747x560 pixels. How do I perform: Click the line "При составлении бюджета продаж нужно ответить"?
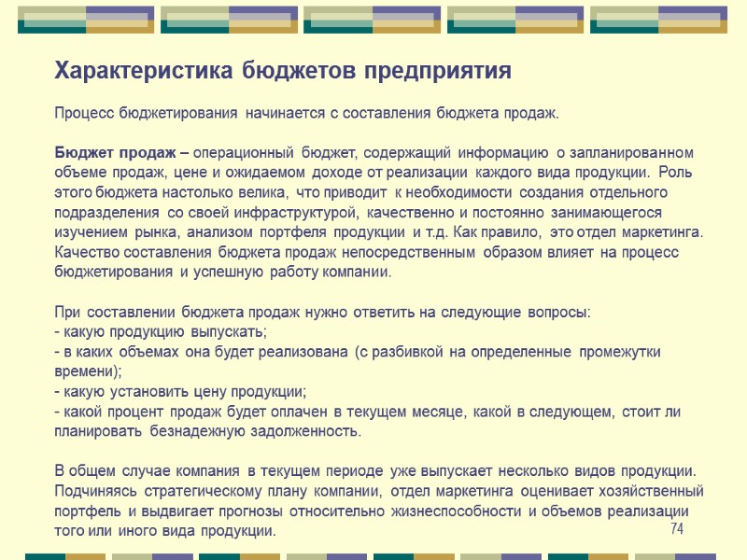coord(322,313)
